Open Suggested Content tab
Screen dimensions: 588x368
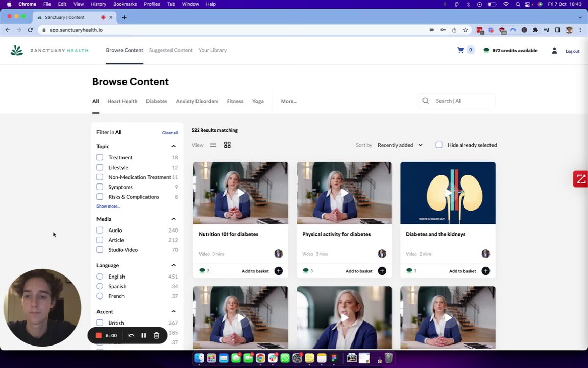(170, 50)
